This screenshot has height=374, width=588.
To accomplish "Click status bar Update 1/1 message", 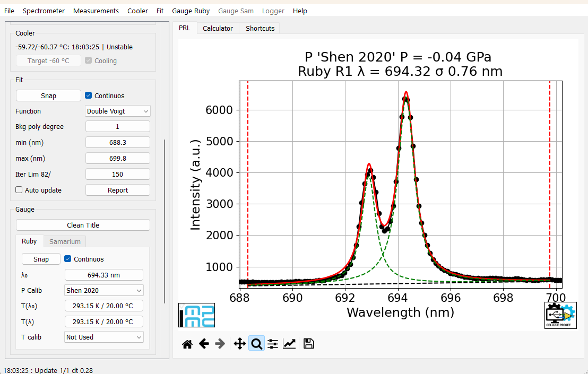I will 48,370.
